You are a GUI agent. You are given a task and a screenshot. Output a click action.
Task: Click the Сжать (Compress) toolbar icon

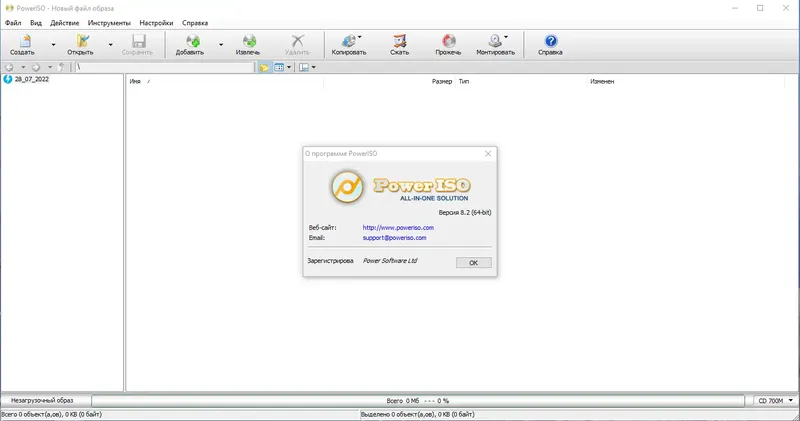click(x=399, y=41)
